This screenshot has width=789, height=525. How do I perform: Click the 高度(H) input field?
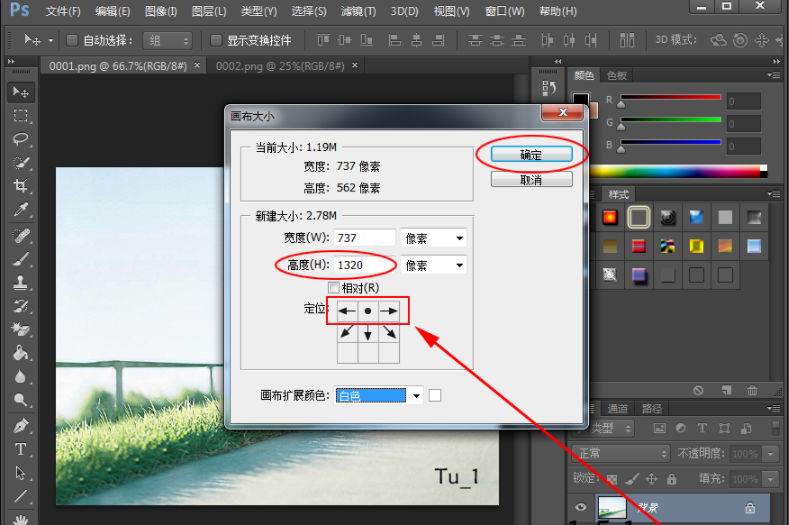click(365, 265)
